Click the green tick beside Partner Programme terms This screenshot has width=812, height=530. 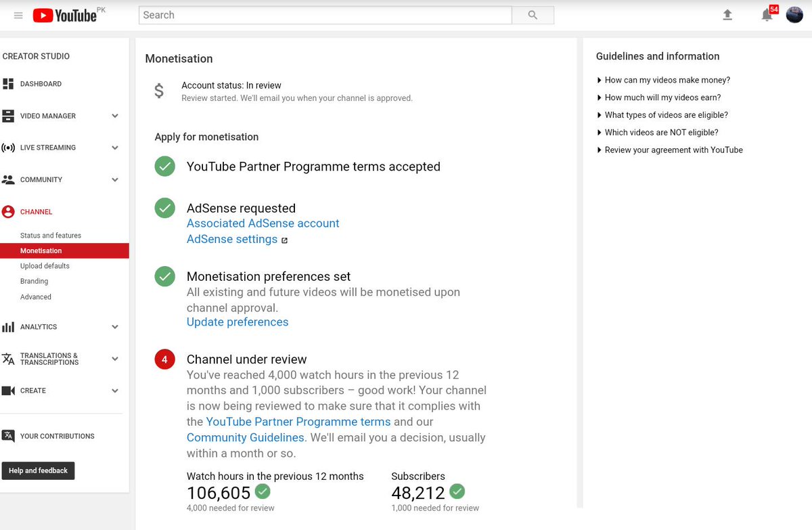click(165, 167)
